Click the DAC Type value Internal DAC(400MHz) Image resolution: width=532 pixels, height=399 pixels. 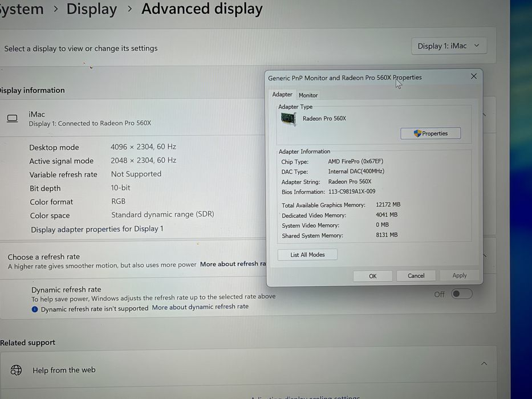(356, 172)
